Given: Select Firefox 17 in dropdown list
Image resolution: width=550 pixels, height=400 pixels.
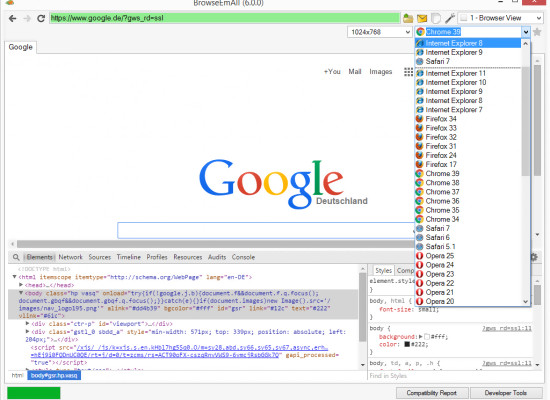Looking at the screenshot, I should click(468, 165).
